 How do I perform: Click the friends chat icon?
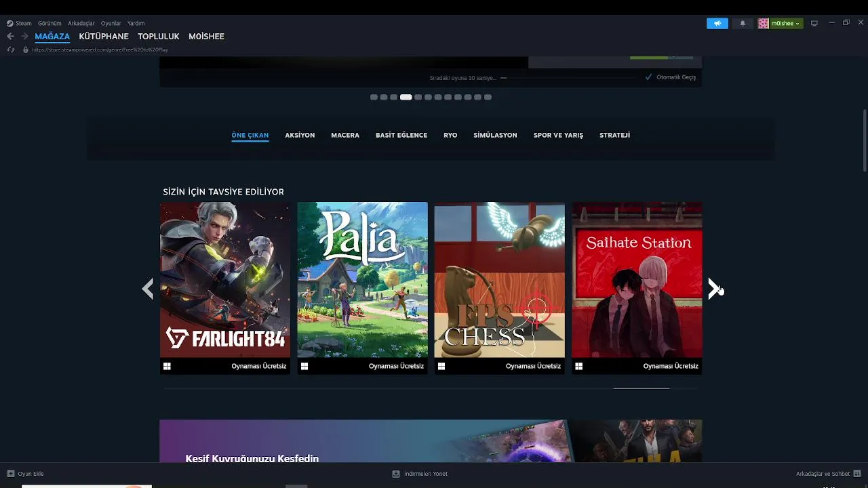coord(857,474)
